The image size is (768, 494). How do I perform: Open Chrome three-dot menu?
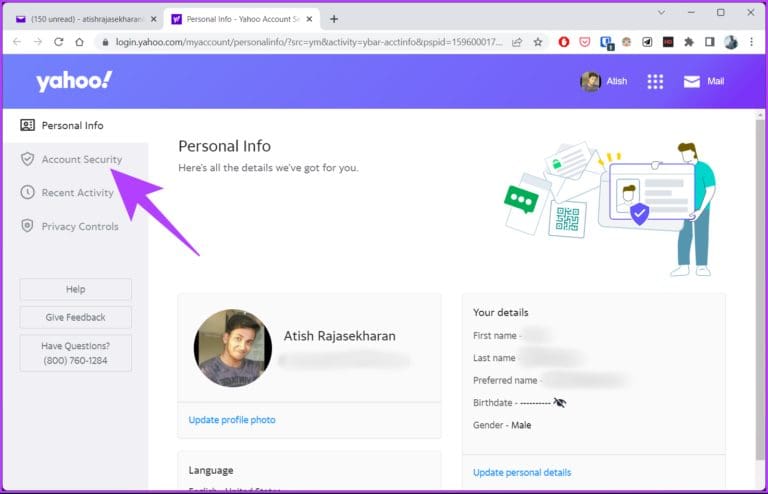tap(751, 42)
